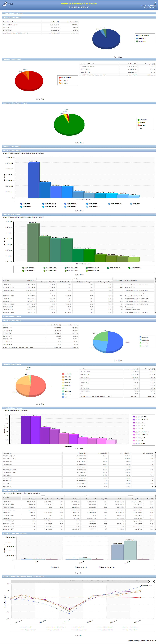Collapse the Captação e Resgates section header
This screenshot has width=158, height=644.
(79, 491)
